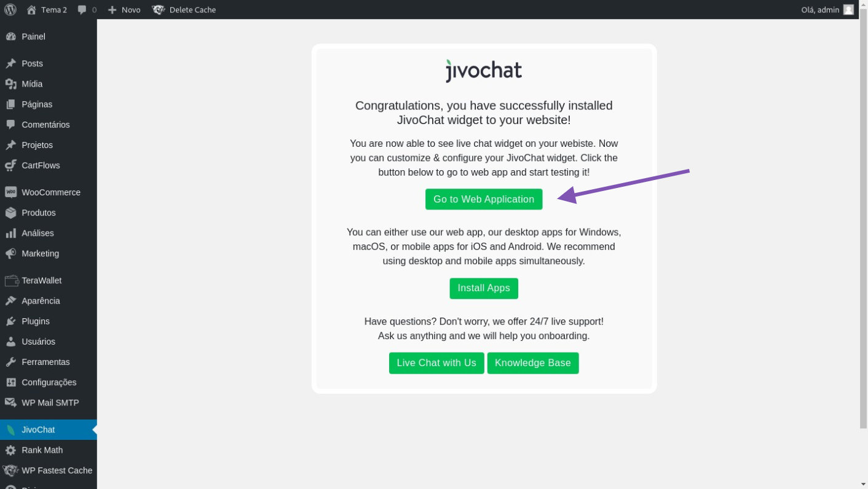Open the Knowledge Base button
Screen dimensions: 868x489
[533, 363]
